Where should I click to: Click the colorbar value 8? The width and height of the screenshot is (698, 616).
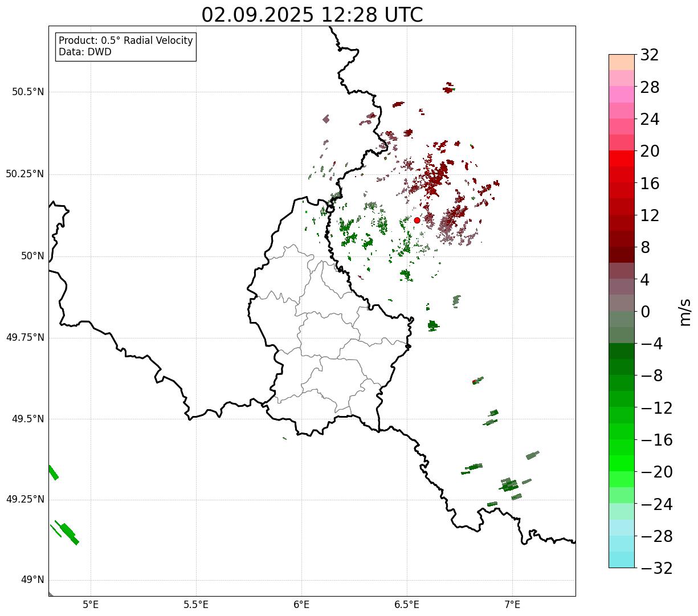645,247
